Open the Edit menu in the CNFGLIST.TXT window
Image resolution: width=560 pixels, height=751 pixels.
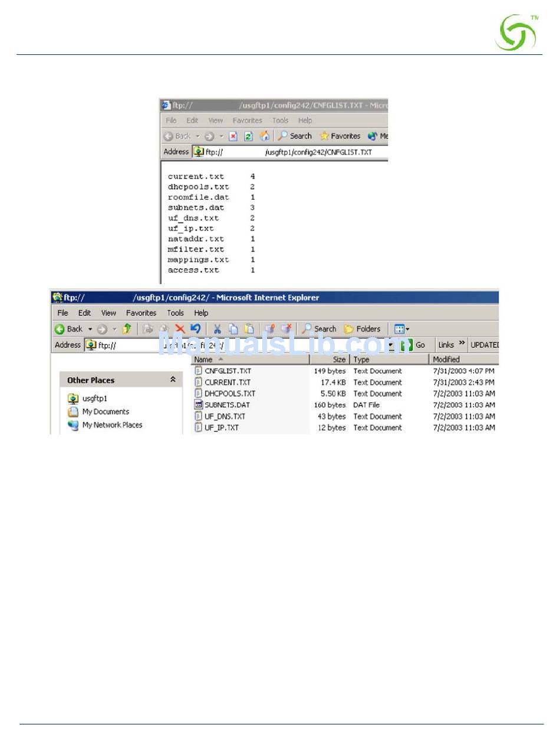click(192, 120)
